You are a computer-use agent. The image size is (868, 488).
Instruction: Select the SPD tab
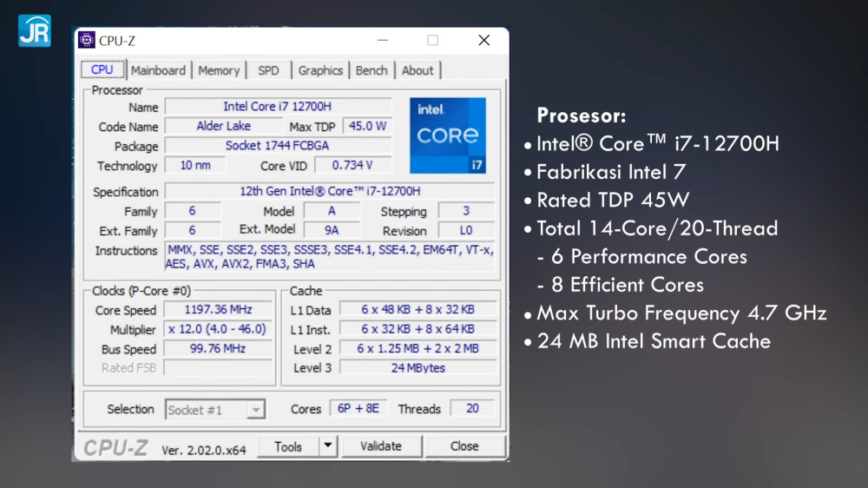[x=268, y=70]
